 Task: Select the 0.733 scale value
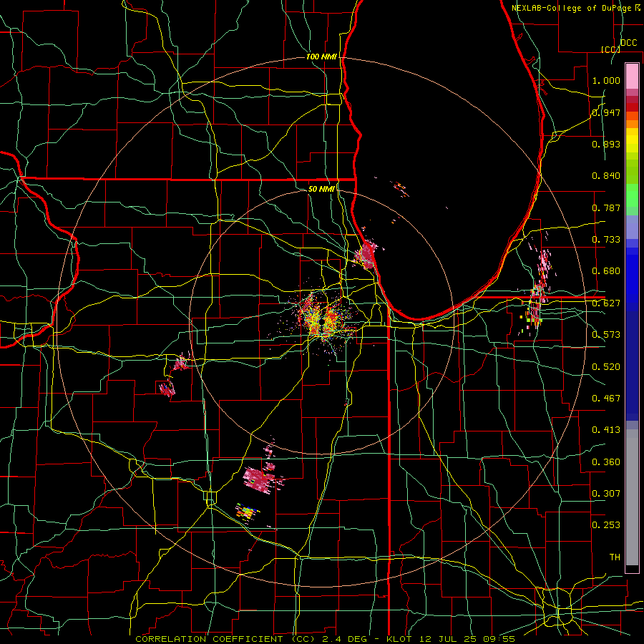point(606,240)
